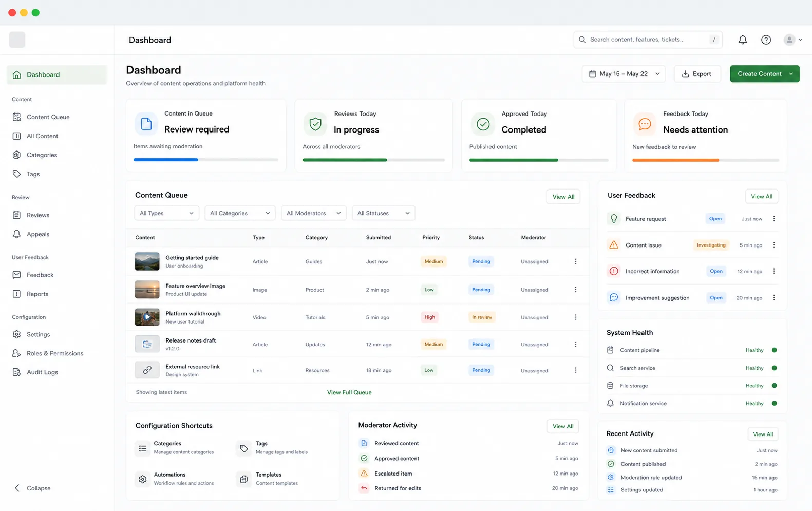Click the Feature request lightbulb icon

pyautogui.click(x=614, y=219)
